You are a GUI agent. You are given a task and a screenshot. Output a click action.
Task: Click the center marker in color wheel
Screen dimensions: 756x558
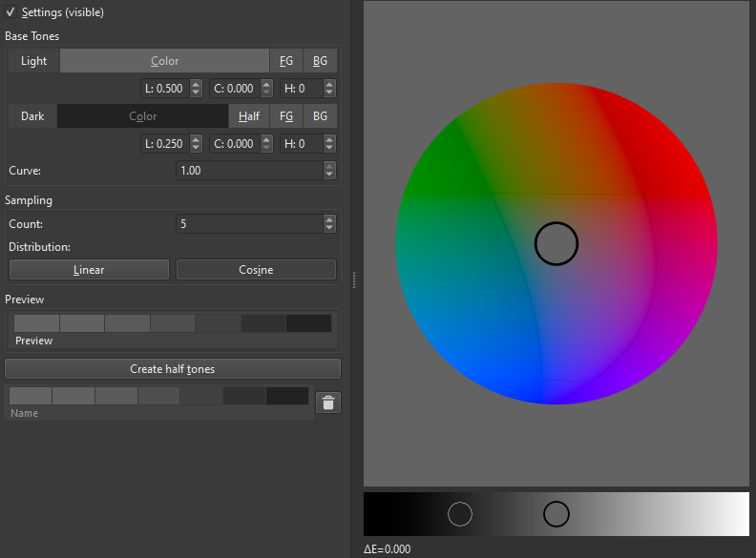pyautogui.click(x=556, y=243)
